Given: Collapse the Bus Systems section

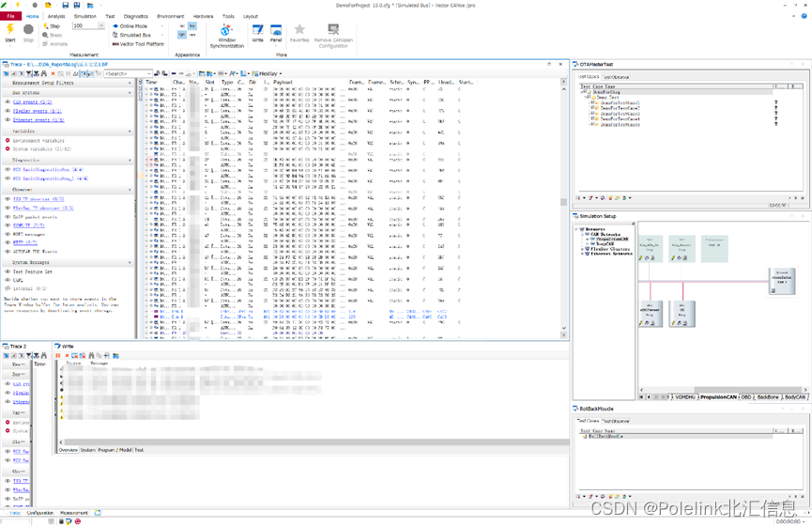Looking at the screenshot, I should (x=130, y=93).
